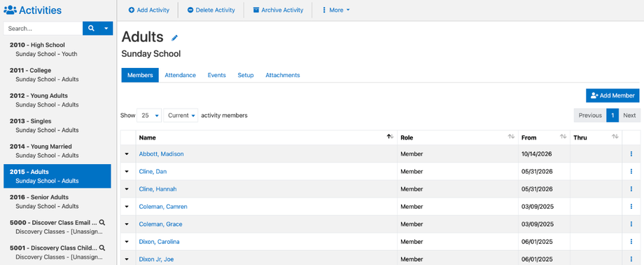Screen dimensions: 644x265
Task: Select 2014 - Young Married activity
Action: click(57, 151)
